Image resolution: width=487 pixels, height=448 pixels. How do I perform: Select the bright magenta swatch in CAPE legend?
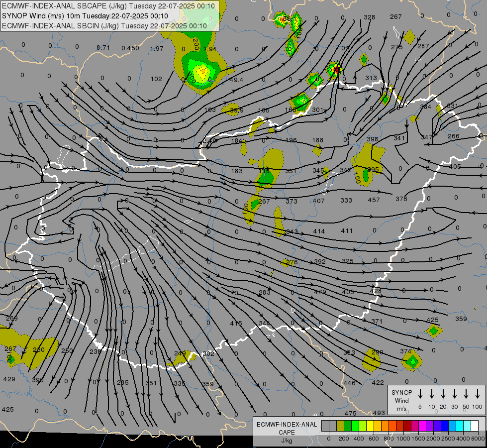click(422, 426)
